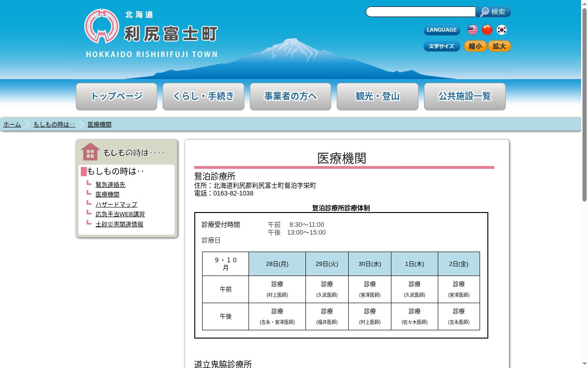Enlarge text with 拡大 button
588x368 pixels.
pyautogui.click(x=499, y=46)
